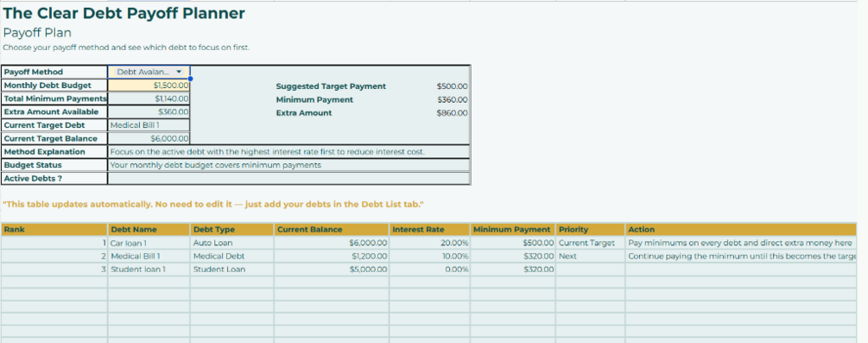Select the 'Monthly Debt Budget' label cell
The width and height of the screenshot is (868, 343).
(x=54, y=86)
